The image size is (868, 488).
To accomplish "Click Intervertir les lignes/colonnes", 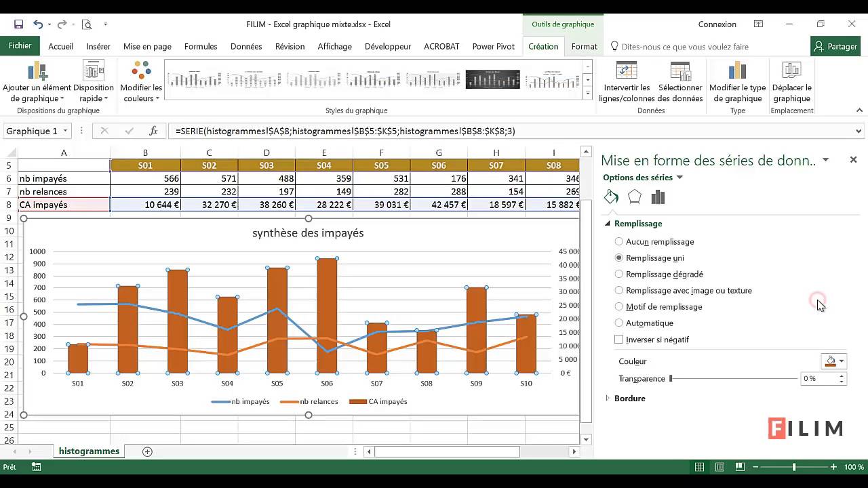I will point(627,81).
